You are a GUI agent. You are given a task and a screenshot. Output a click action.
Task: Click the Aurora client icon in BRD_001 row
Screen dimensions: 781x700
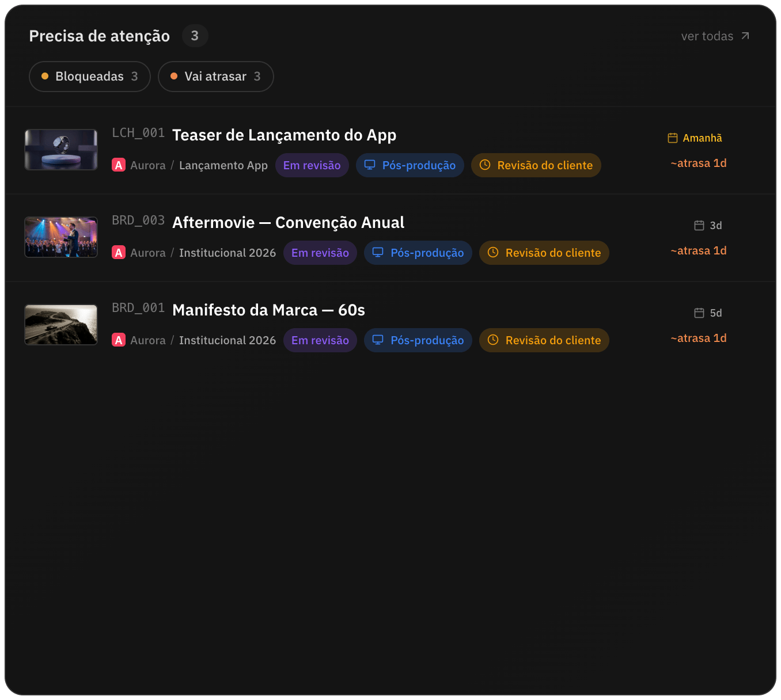pos(119,340)
